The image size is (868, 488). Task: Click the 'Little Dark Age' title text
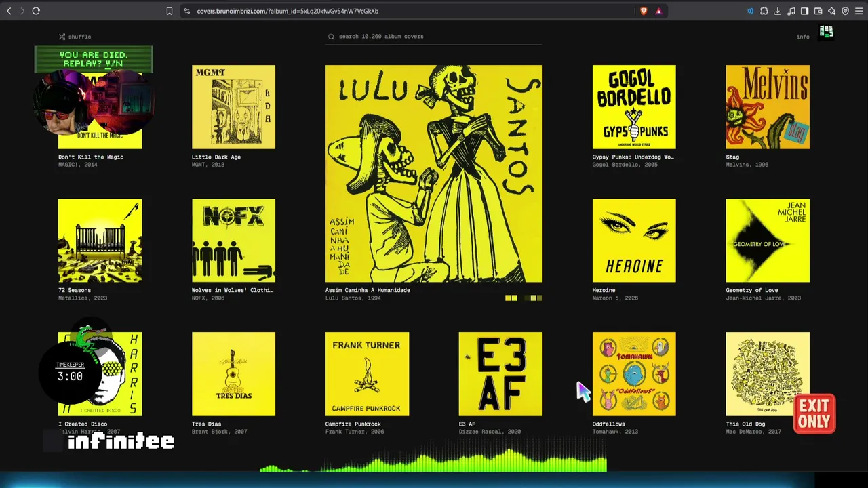click(216, 157)
